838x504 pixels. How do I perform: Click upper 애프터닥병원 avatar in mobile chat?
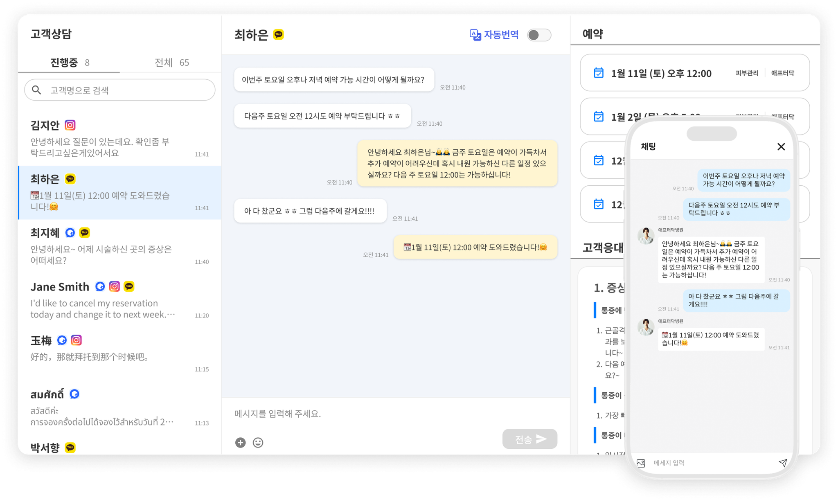[646, 236]
